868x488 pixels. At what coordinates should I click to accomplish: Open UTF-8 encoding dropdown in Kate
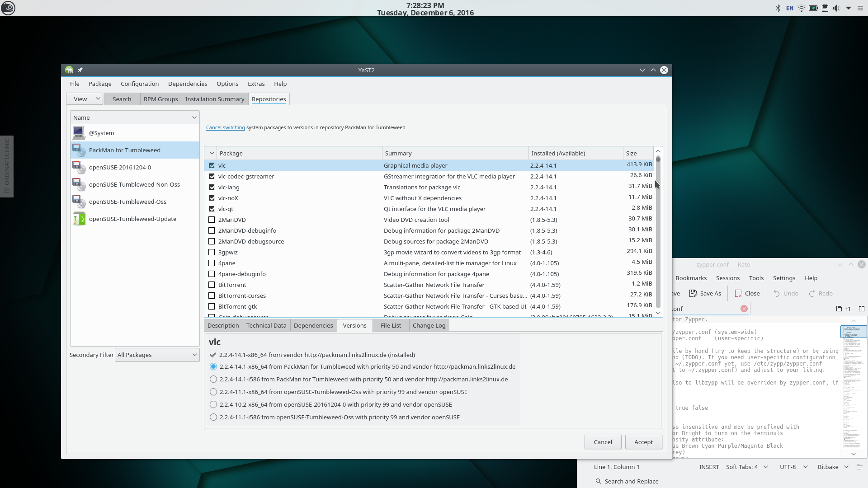pos(793,467)
